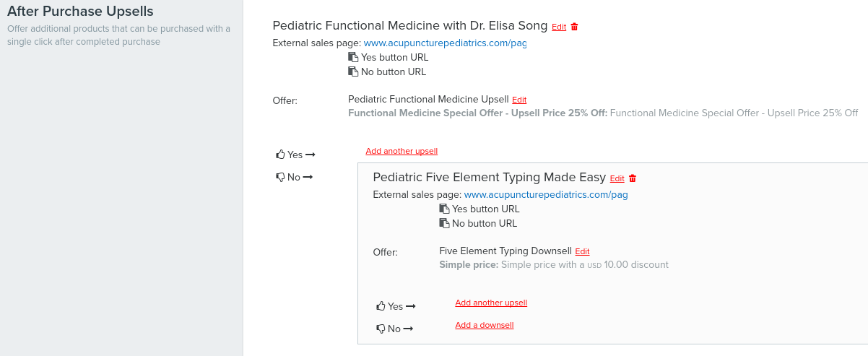The width and height of the screenshot is (868, 356).
Task: Copy No button URL for Five Element Typing
Action: coord(444,223)
